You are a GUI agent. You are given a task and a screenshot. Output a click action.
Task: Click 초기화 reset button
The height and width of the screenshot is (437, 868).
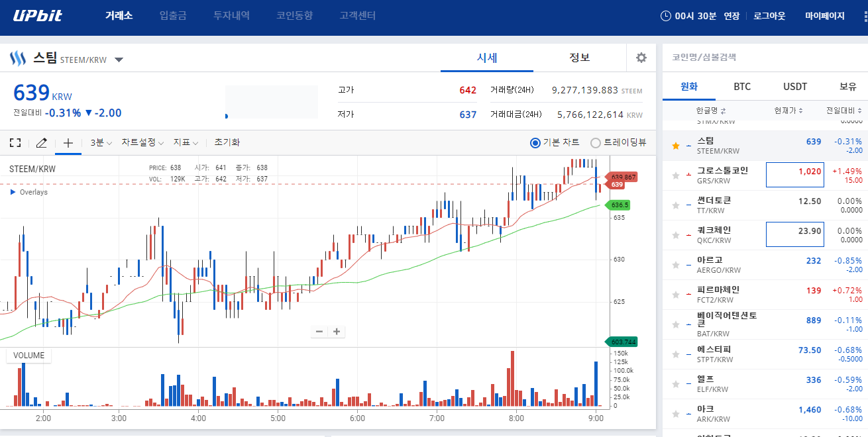pyautogui.click(x=227, y=142)
